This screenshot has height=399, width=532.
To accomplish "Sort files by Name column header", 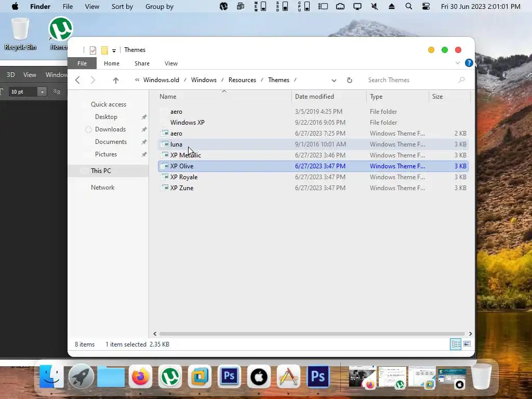I will pyautogui.click(x=224, y=97).
